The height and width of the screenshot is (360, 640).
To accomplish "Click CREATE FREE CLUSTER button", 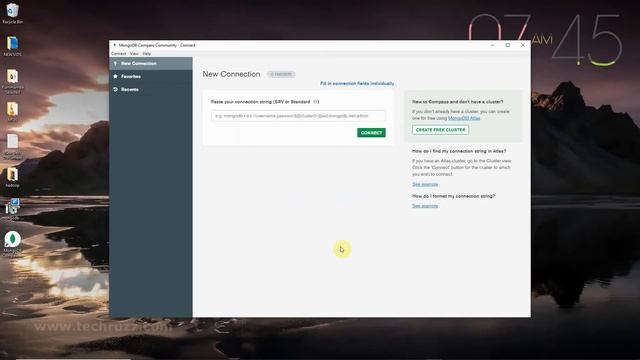I will coord(440,130).
